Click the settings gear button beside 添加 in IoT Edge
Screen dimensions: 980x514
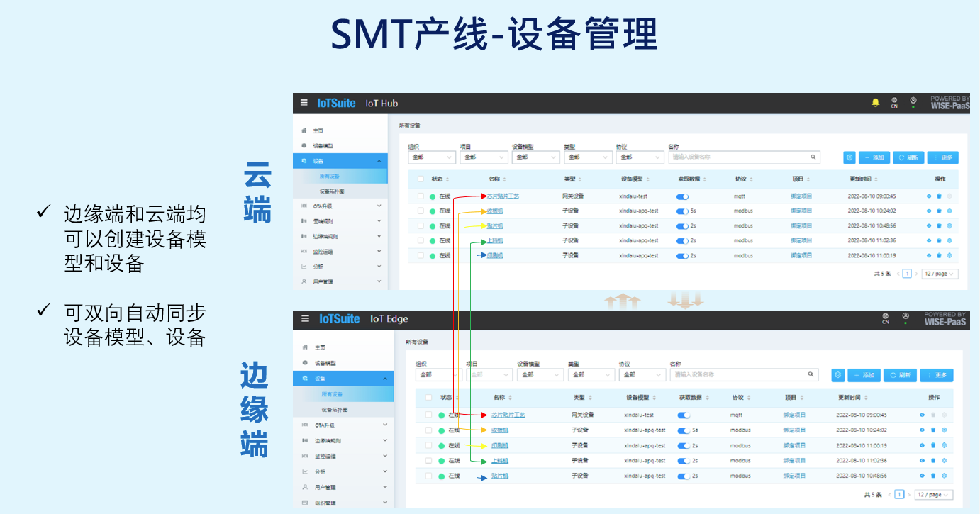pyautogui.click(x=838, y=375)
